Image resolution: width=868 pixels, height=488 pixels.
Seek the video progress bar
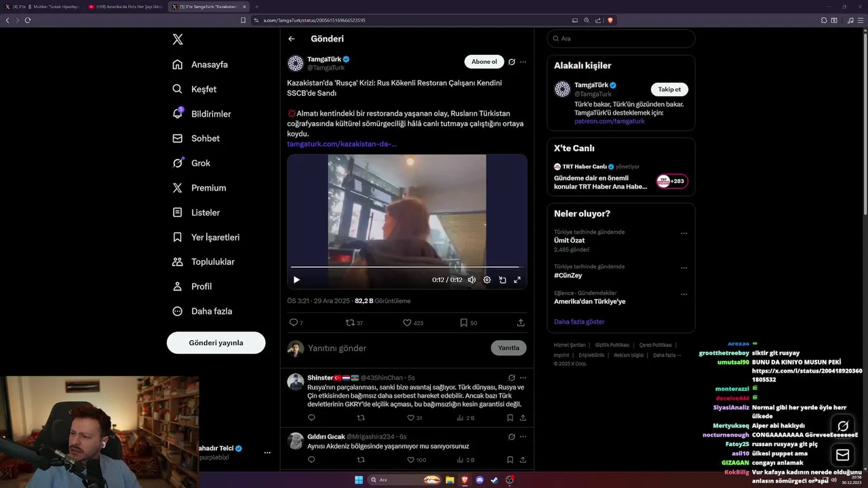(406, 267)
